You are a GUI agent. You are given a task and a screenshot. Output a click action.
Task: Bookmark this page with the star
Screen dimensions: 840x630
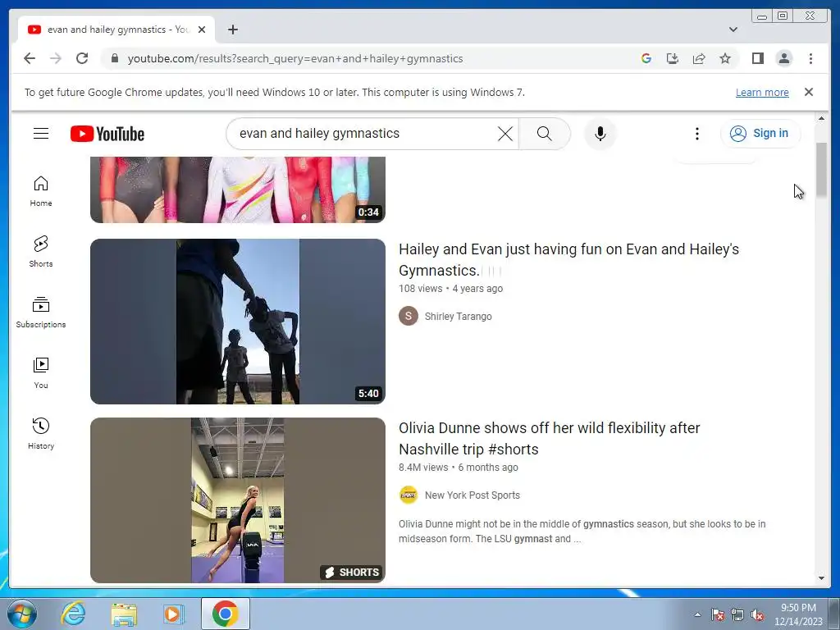(725, 58)
